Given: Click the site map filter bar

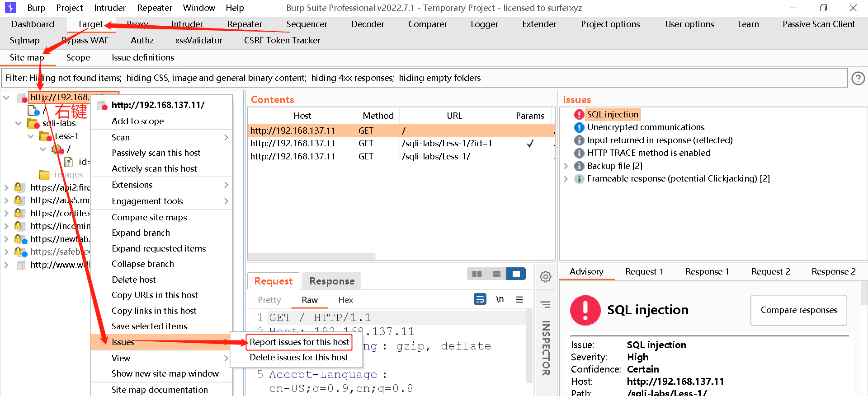Looking at the screenshot, I should (424, 78).
